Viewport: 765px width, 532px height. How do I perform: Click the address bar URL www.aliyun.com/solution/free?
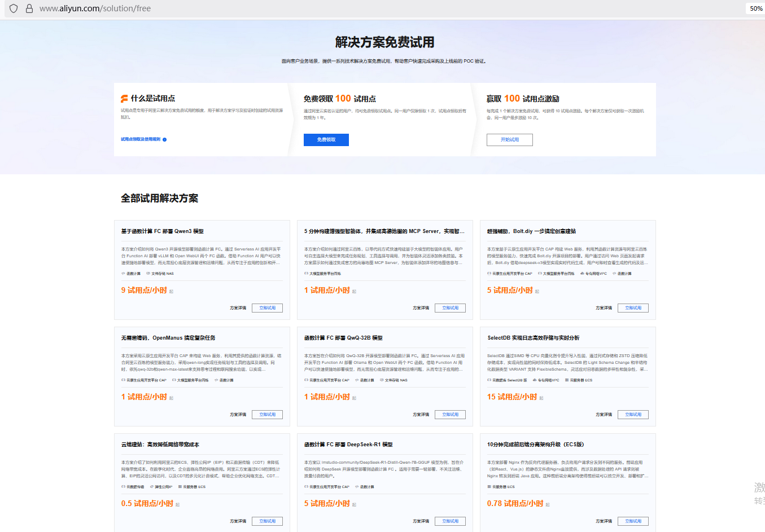(95, 8)
